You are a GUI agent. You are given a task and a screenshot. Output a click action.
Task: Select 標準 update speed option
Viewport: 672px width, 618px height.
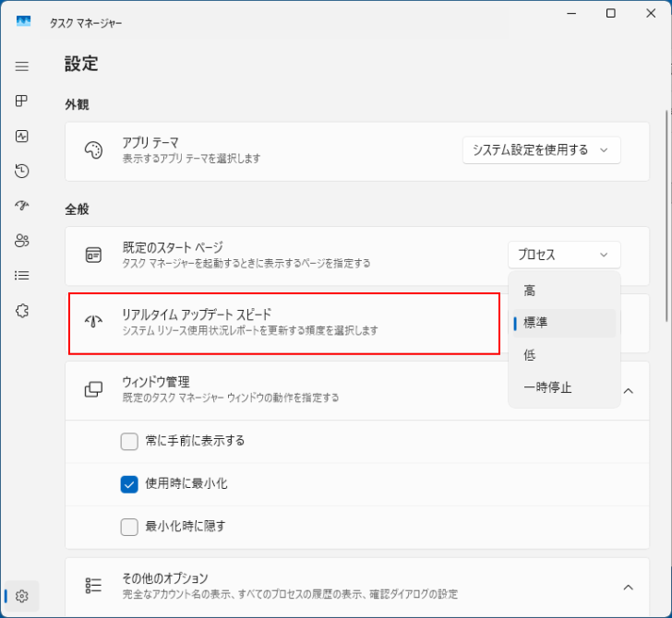coord(564,323)
